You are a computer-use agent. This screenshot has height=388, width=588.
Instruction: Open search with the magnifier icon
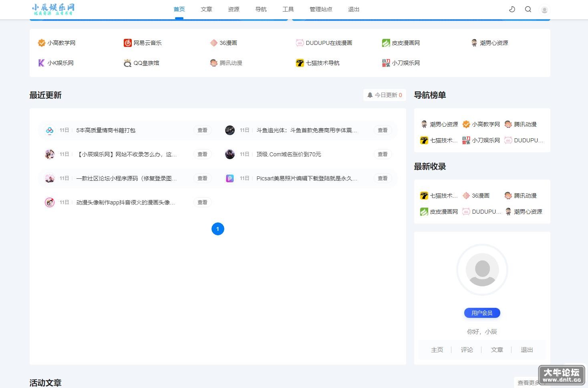coord(528,9)
